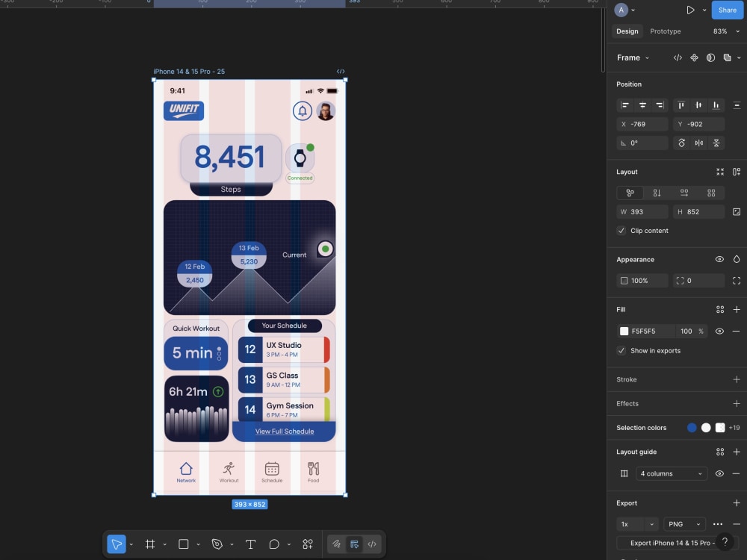Viewport: 747px width, 560px height.
Task: Click the create component icon
Action: tap(694, 57)
